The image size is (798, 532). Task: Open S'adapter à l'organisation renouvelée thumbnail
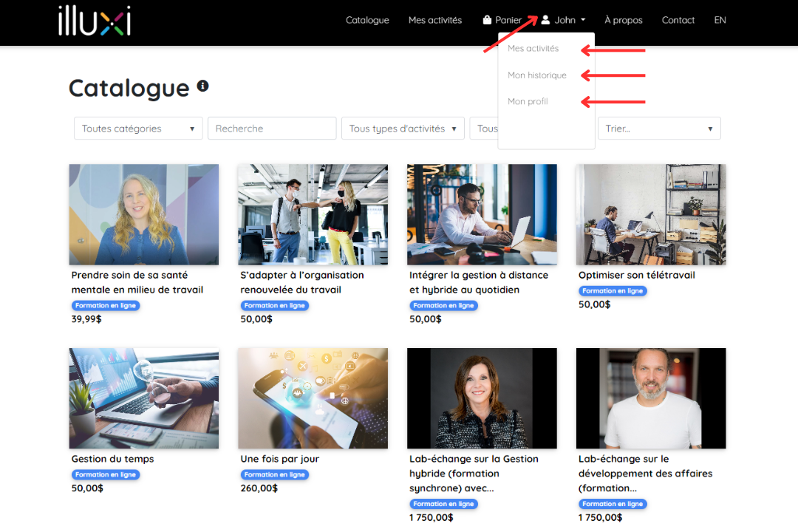tap(313, 214)
